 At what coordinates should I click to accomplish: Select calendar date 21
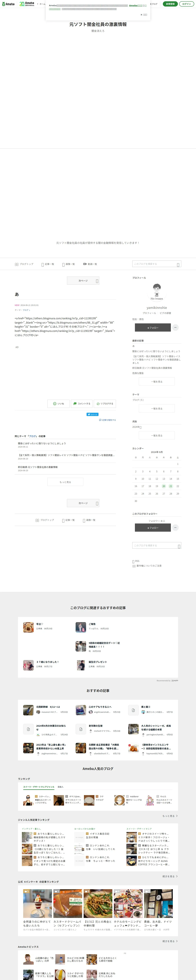pyautogui.click(x=171, y=486)
